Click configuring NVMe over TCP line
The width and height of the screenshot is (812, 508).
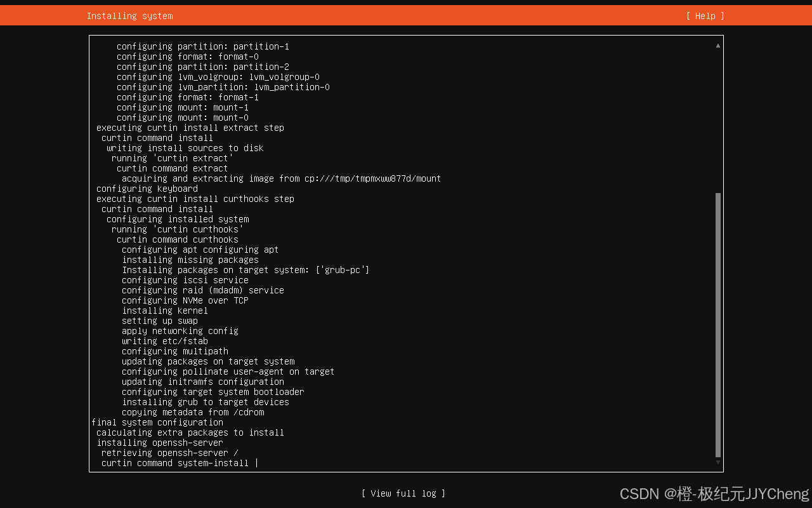pos(185,300)
